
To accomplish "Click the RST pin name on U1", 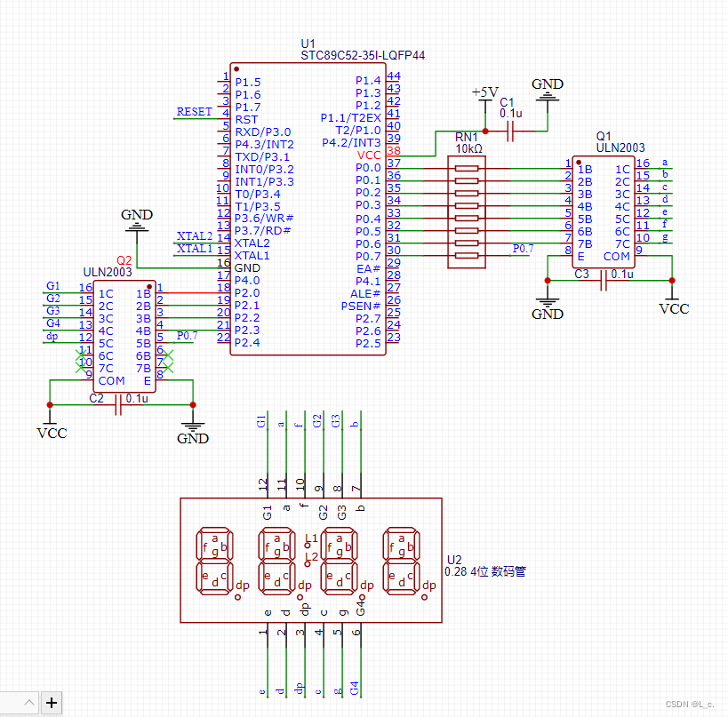I will click(246, 120).
